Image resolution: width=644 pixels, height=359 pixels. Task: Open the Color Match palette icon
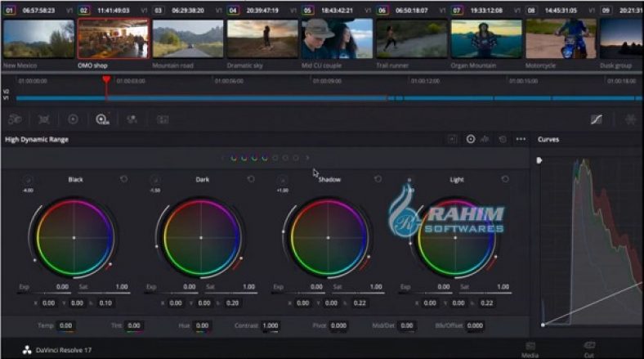coord(44,119)
